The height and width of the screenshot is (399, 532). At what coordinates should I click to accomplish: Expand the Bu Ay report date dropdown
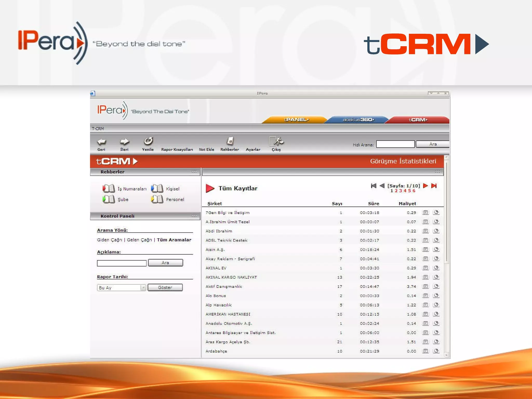click(143, 288)
